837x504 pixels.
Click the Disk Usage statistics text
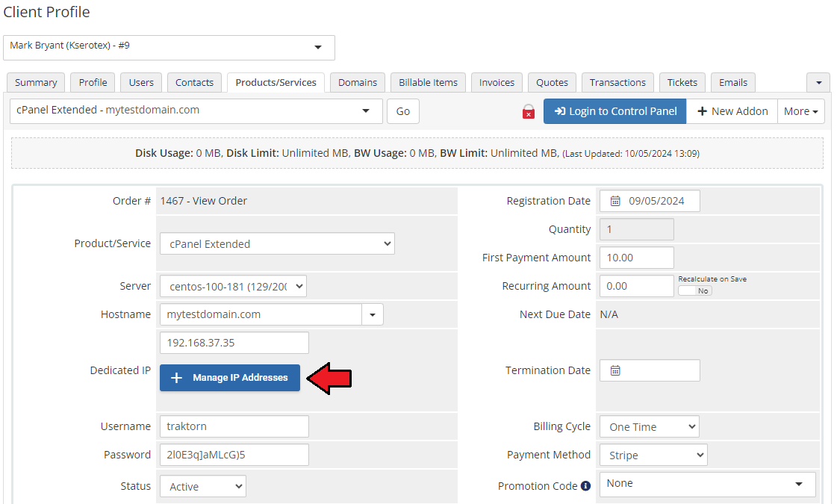click(x=417, y=153)
